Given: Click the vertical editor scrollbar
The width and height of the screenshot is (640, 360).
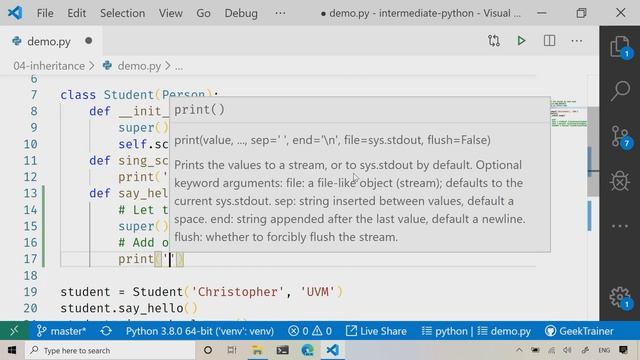Looking at the screenshot, I should 593,152.
